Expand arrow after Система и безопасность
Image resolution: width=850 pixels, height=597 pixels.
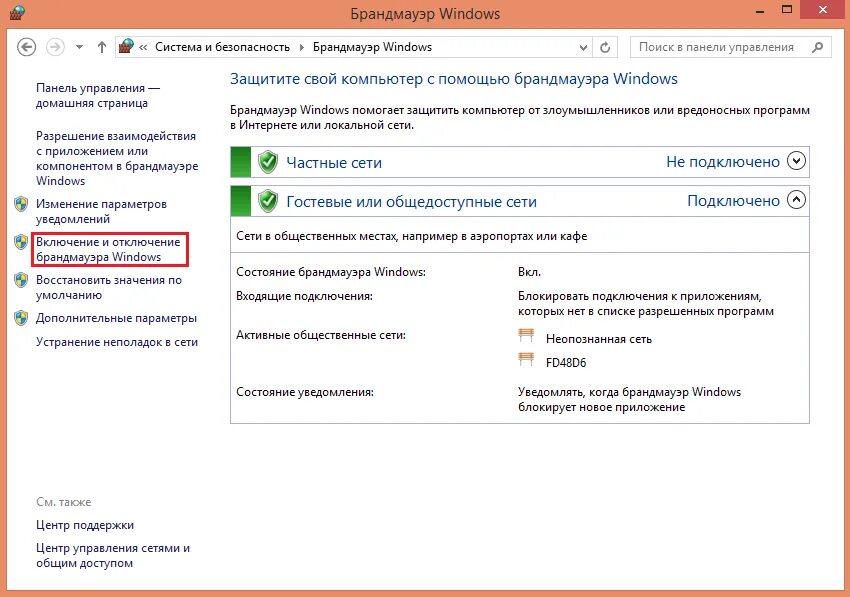pyautogui.click(x=302, y=47)
